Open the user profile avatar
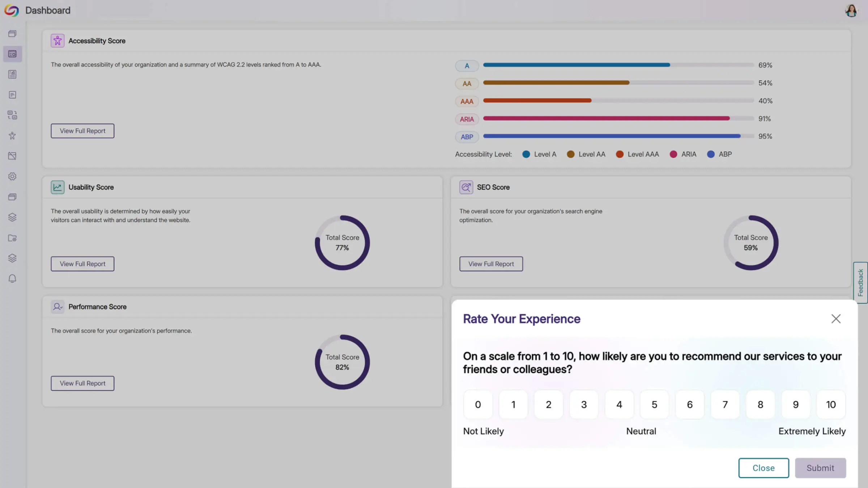This screenshot has height=488, width=868. (x=851, y=10)
